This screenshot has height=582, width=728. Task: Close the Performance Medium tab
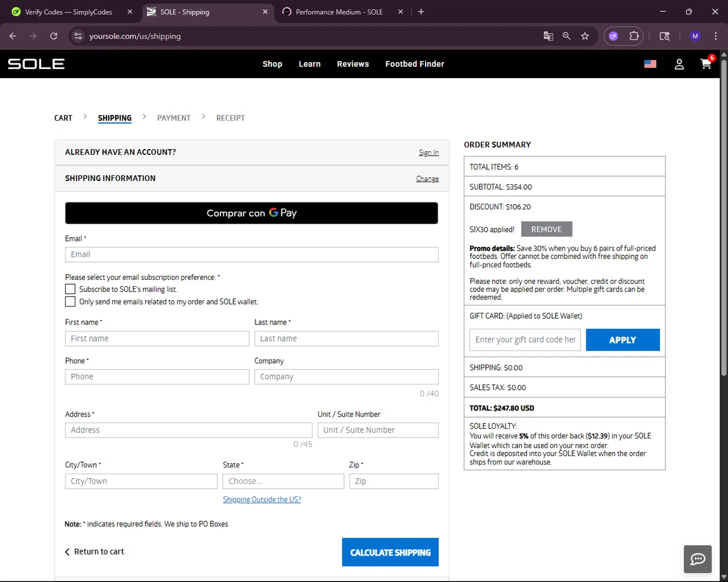(400, 12)
